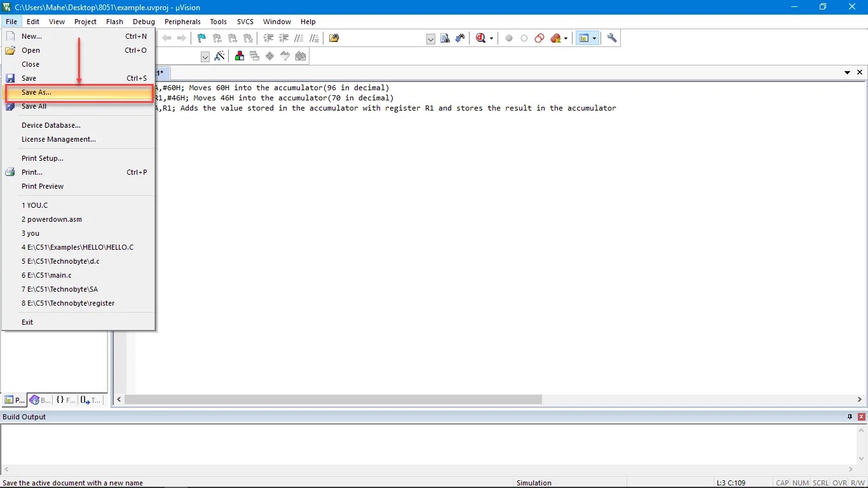Open the Select Target dropdown

coord(205,56)
